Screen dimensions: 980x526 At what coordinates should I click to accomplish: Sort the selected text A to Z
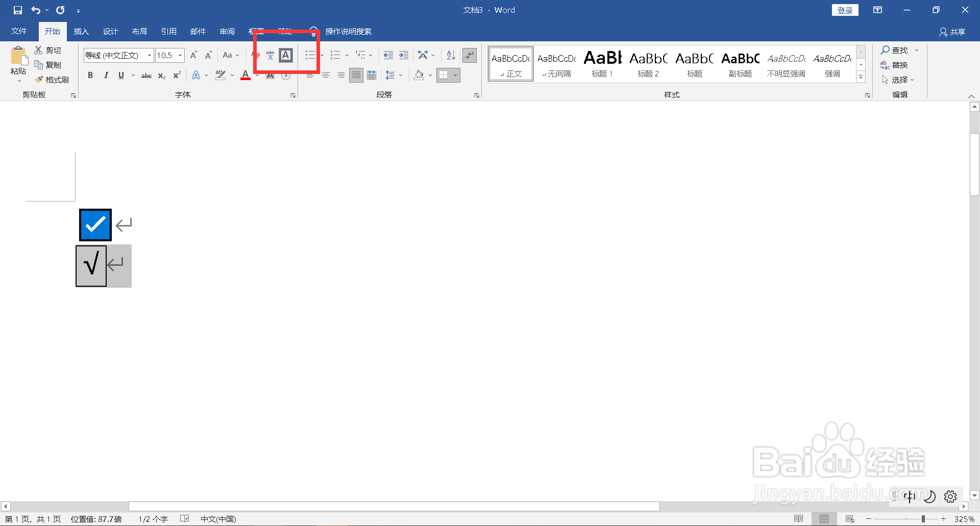click(x=451, y=55)
